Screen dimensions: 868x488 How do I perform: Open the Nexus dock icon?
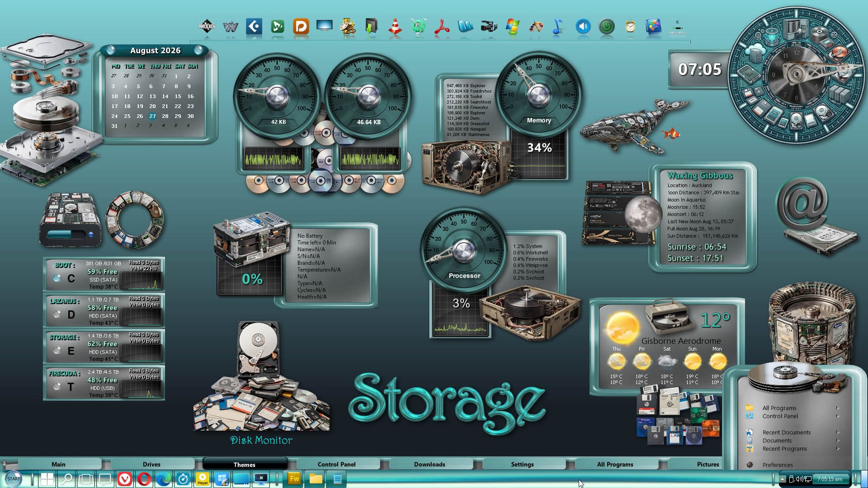pos(207,26)
